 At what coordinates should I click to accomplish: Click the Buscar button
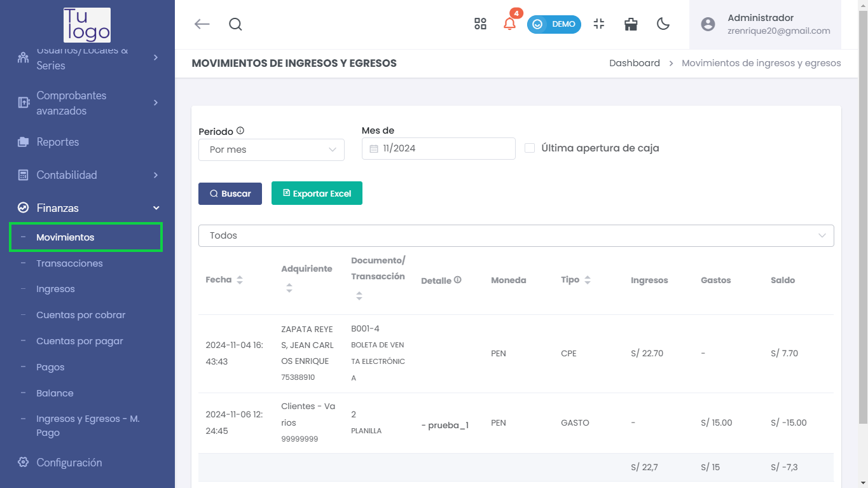[230, 193]
